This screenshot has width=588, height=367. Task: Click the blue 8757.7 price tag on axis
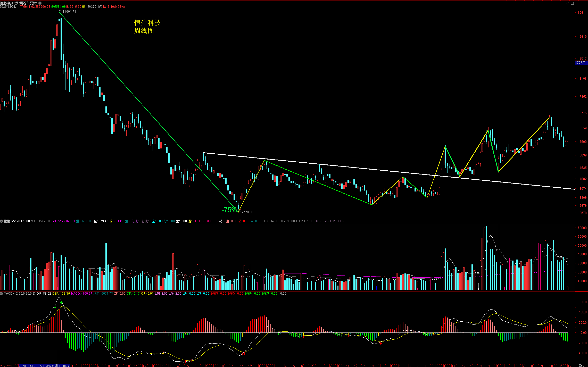coord(580,63)
